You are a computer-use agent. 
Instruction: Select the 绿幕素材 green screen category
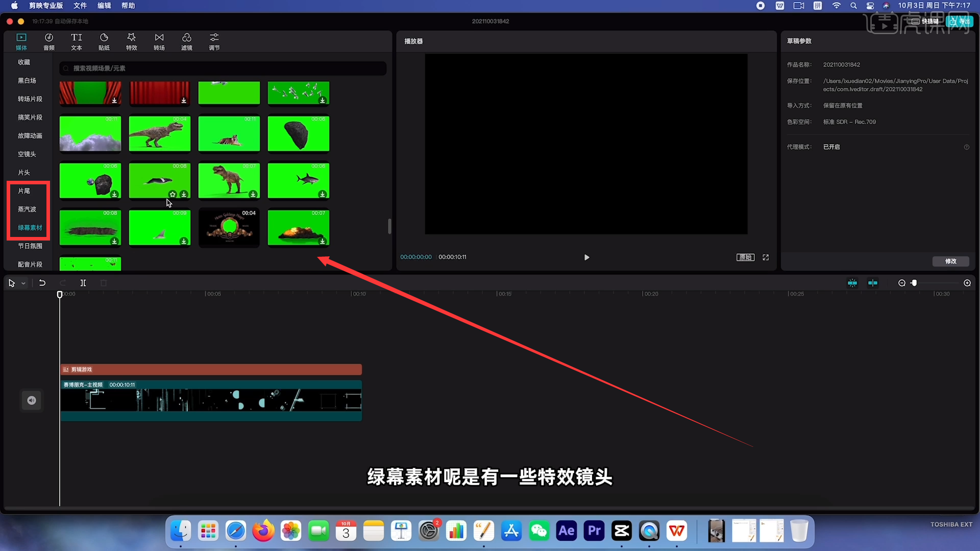tap(30, 228)
